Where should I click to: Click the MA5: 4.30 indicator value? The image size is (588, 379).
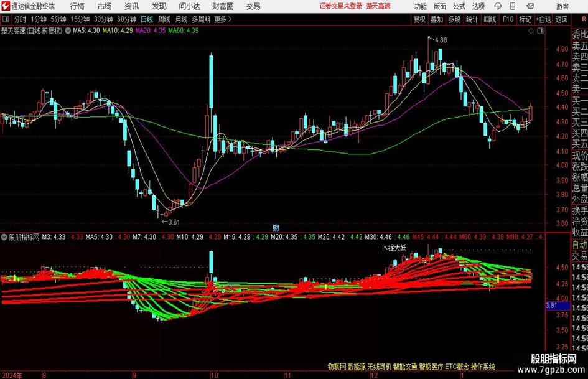point(86,30)
